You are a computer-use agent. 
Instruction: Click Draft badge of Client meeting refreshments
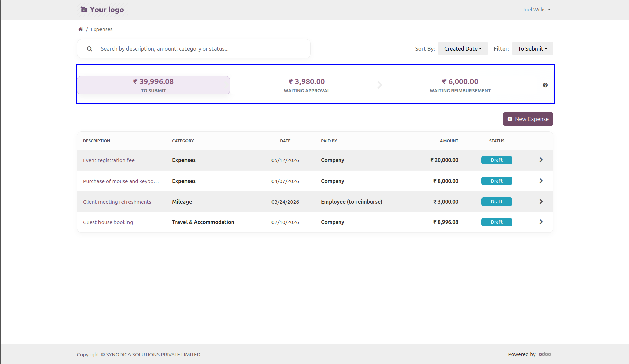click(496, 202)
